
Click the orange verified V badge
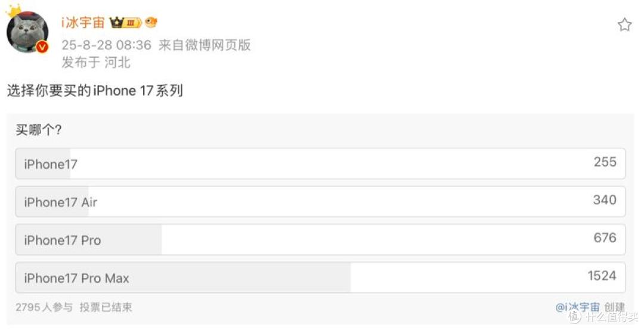(x=42, y=47)
